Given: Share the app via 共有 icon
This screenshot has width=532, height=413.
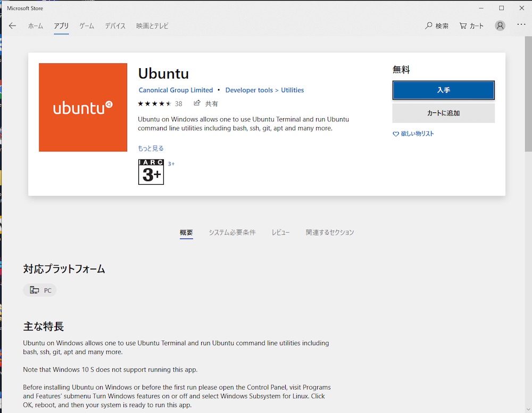Looking at the screenshot, I should click(206, 103).
